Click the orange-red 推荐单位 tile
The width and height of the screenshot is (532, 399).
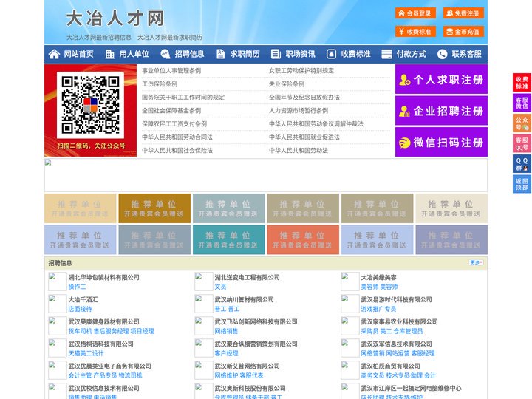click(x=303, y=240)
